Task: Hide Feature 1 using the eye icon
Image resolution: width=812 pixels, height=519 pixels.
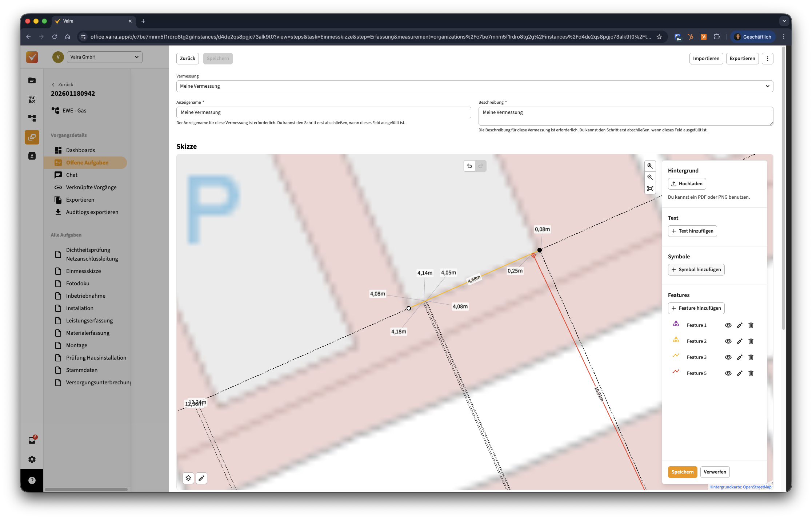Action: (728, 325)
